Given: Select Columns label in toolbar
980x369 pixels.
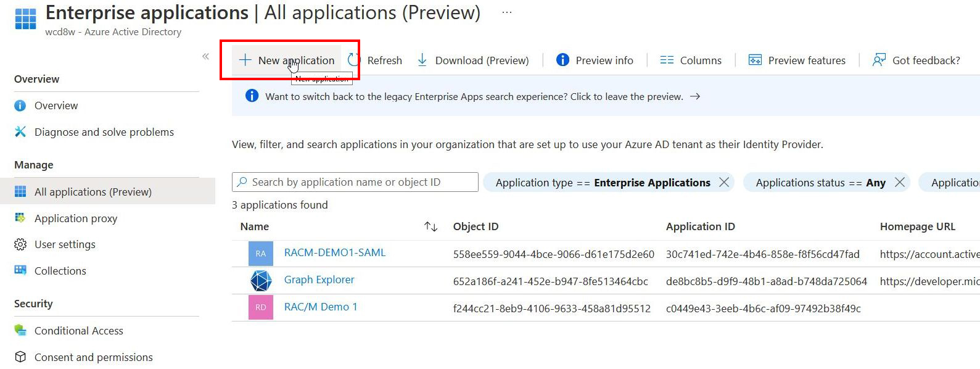Looking at the screenshot, I should tap(701, 60).
